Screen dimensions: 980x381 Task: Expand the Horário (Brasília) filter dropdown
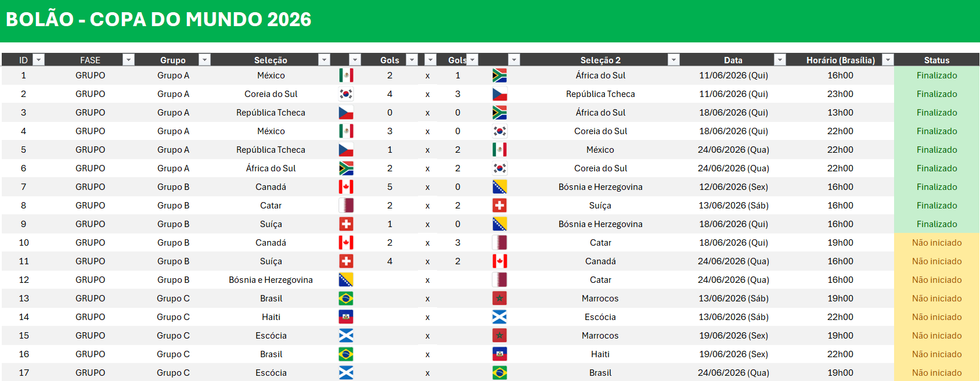888,60
